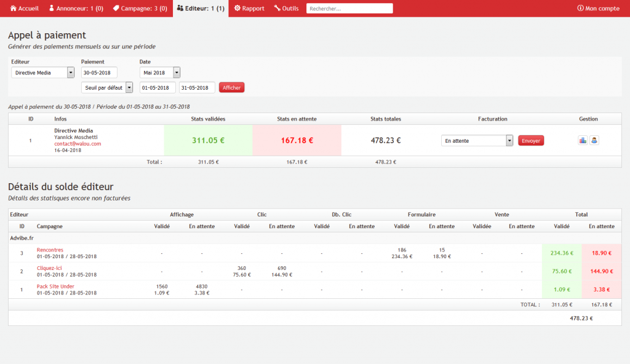Viewport: 630px width, 364px height.
Task: Open the Cliquez-ici campaign link
Action: pos(49,268)
